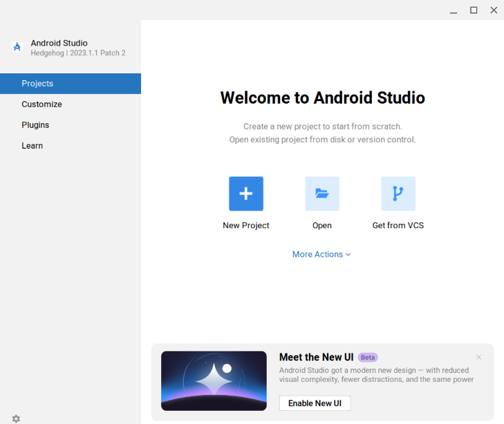
Task: Click the New Project plus icon
Action: (x=246, y=194)
